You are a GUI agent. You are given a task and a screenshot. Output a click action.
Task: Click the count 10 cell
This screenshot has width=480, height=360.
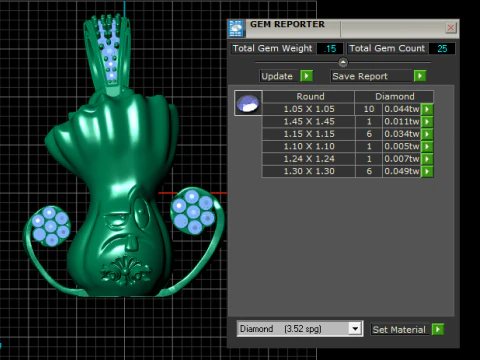pos(369,109)
